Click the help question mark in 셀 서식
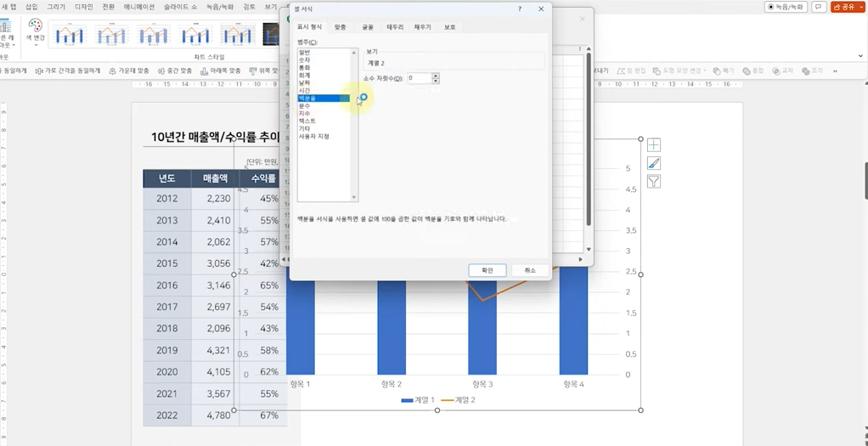The width and height of the screenshot is (868, 446). click(519, 8)
